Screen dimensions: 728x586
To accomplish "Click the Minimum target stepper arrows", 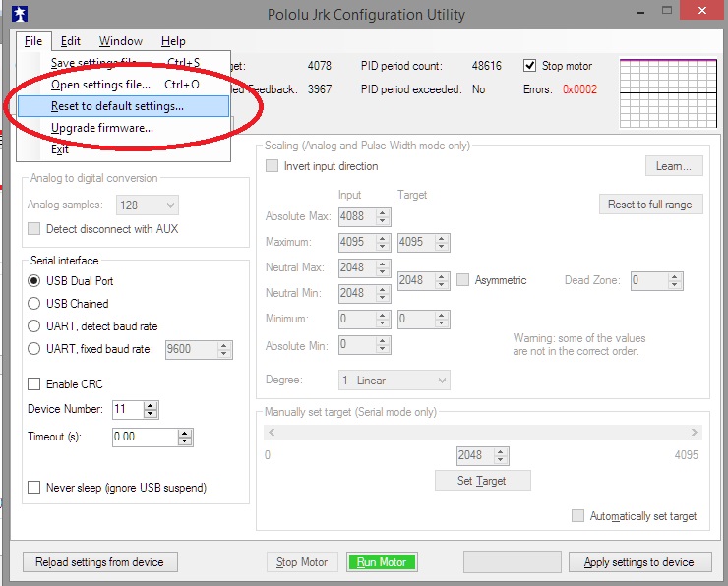I will pos(442,320).
